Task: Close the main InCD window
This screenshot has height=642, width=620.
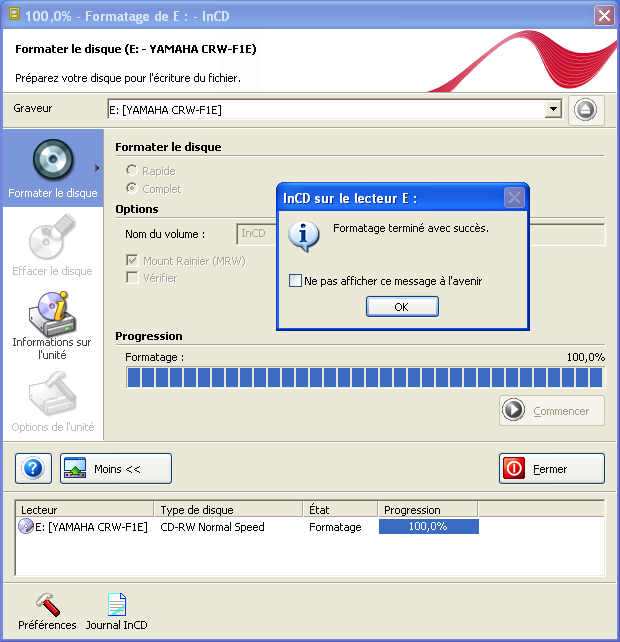Action: pos(604,16)
